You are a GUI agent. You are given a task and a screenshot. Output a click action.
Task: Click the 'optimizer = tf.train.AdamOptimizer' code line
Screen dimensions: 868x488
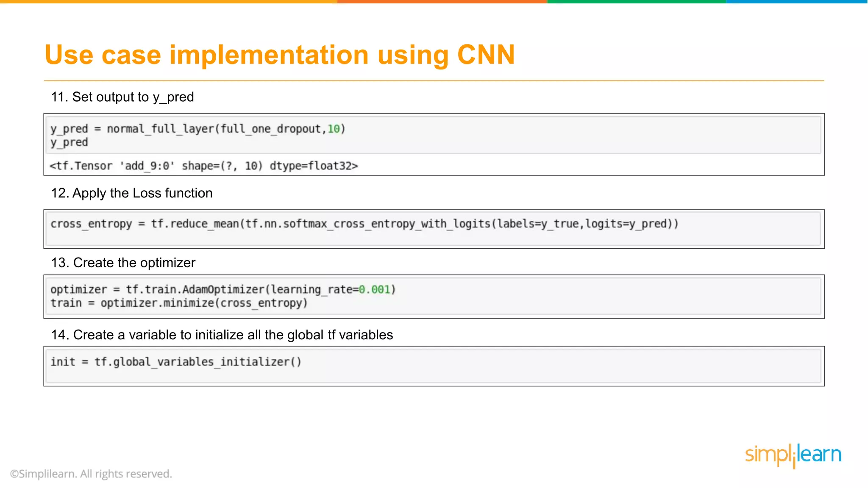point(223,289)
